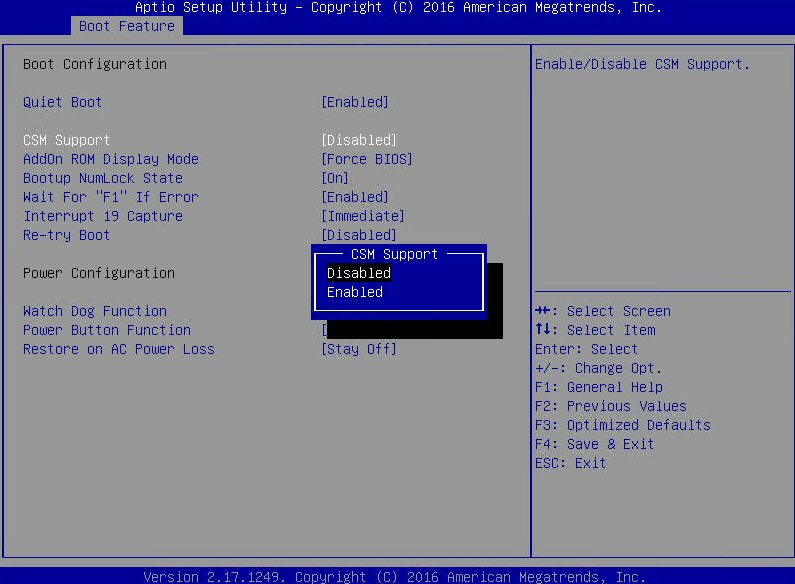
Task: Click the ESC: Exit hint
Action: [x=571, y=463]
